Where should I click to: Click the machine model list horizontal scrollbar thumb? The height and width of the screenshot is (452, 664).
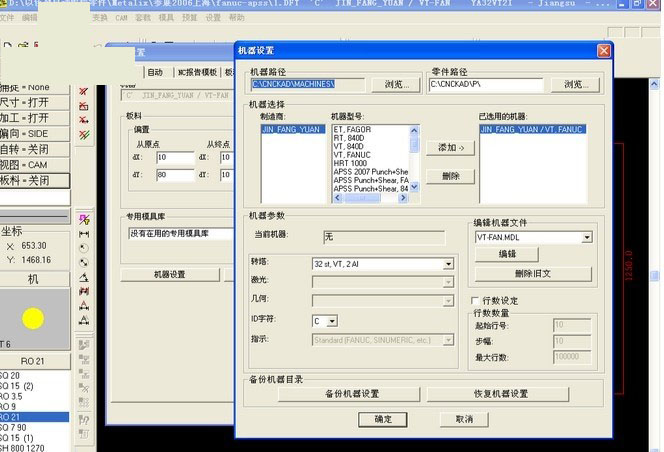click(362, 197)
